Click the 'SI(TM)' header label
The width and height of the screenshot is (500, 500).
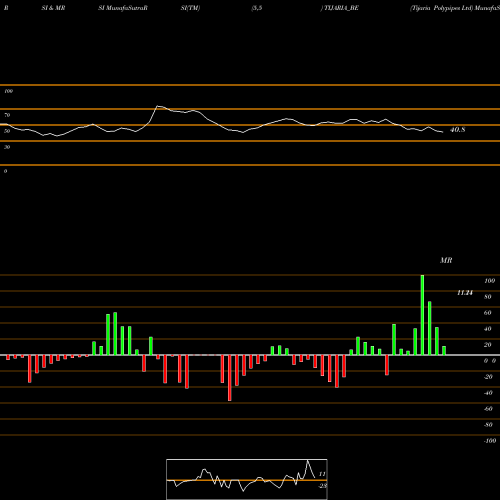pyautogui.click(x=190, y=8)
